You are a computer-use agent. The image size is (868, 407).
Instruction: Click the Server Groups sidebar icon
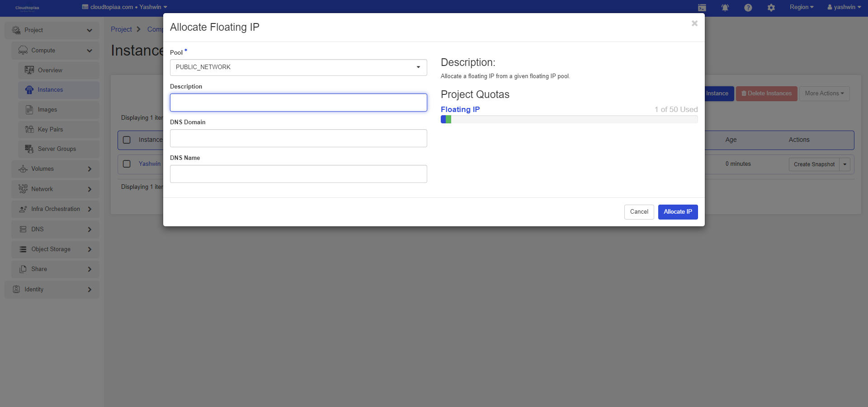click(29, 149)
